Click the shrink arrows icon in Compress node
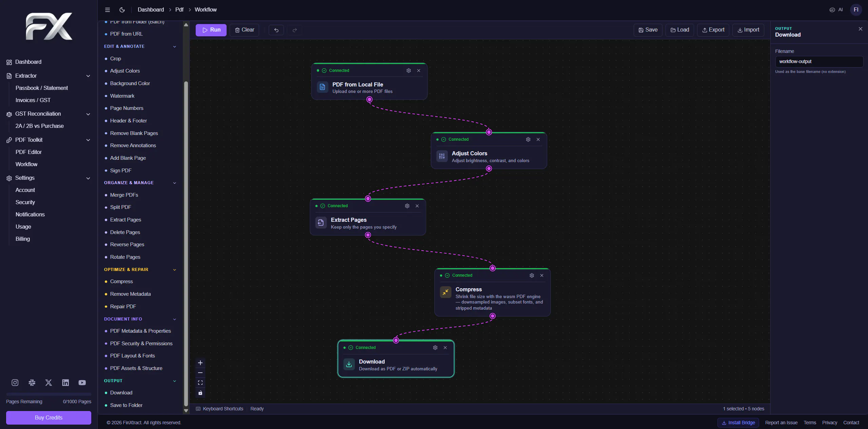This screenshot has width=868, height=429. pyautogui.click(x=446, y=292)
